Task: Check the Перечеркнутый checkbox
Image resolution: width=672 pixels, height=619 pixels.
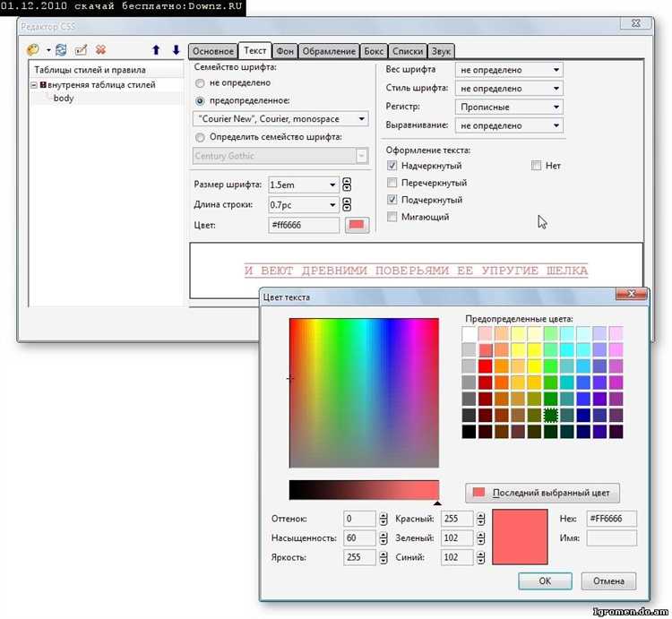Action: pyautogui.click(x=392, y=183)
